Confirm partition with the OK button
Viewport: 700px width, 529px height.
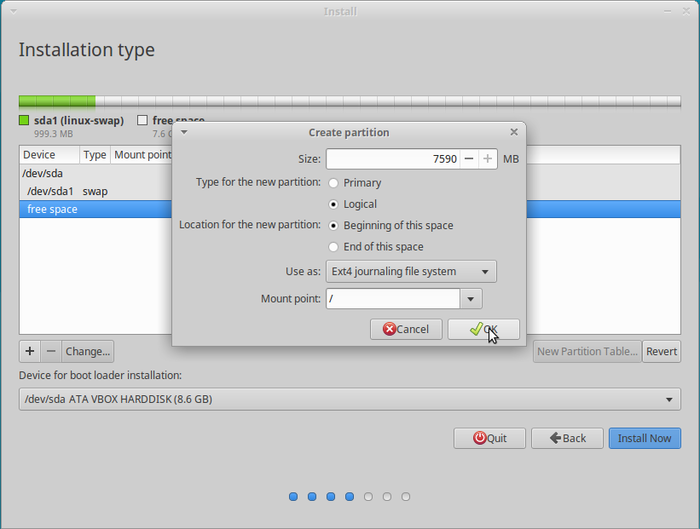coord(483,329)
